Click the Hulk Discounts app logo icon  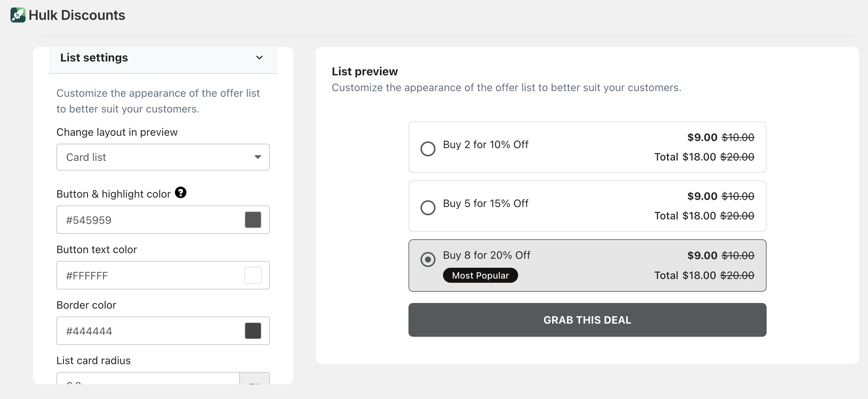pyautogui.click(x=18, y=15)
